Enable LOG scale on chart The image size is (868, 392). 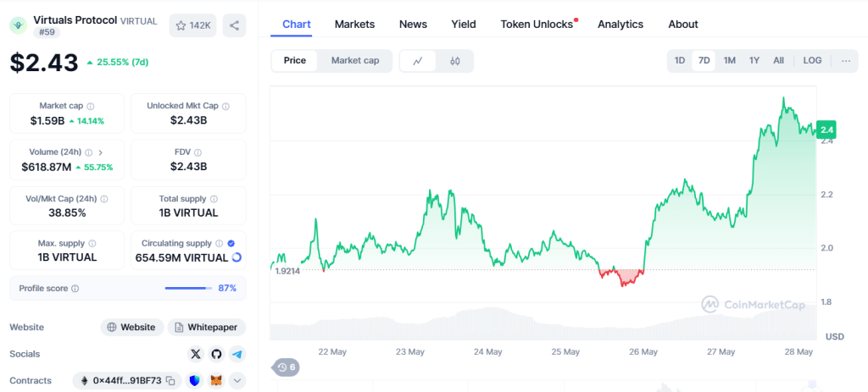(812, 61)
